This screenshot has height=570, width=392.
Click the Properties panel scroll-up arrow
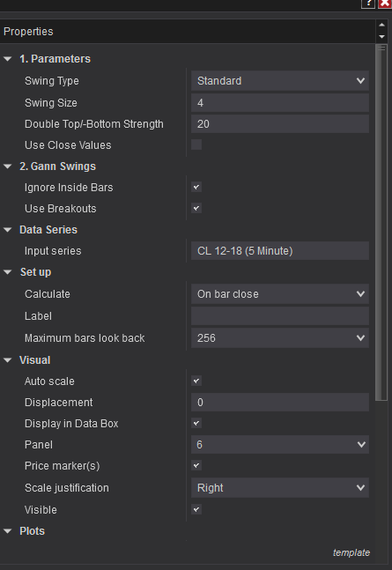[x=381, y=25]
